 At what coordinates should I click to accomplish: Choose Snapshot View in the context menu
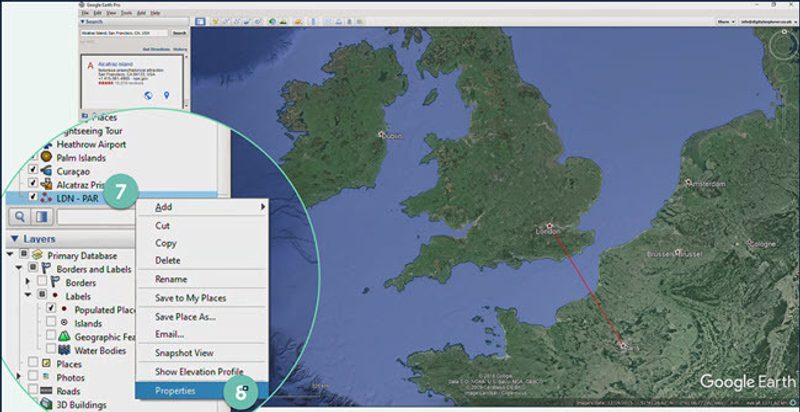point(184,353)
